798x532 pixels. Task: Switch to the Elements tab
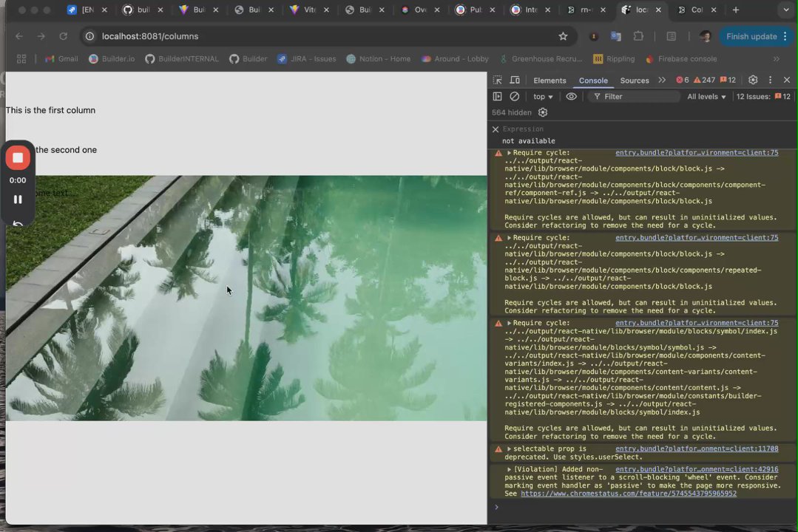550,81
